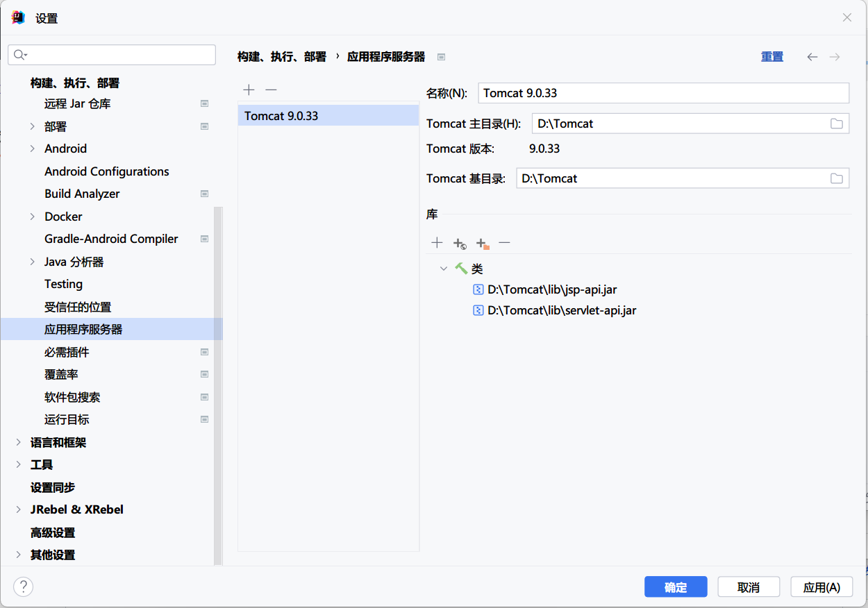This screenshot has height=608, width=868.
Task: Select Tomcat 9.0.33 in the server list
Action: coord(281,116)
